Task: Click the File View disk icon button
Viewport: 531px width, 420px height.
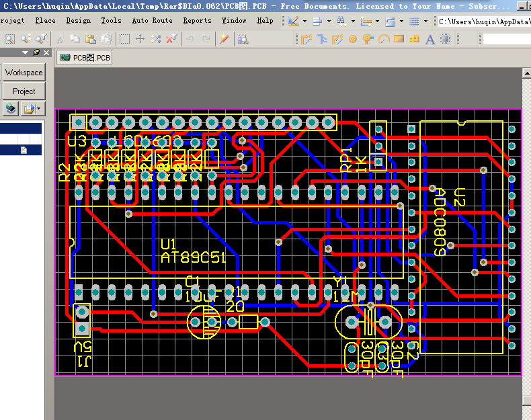Action: click(x=11, y=109)
